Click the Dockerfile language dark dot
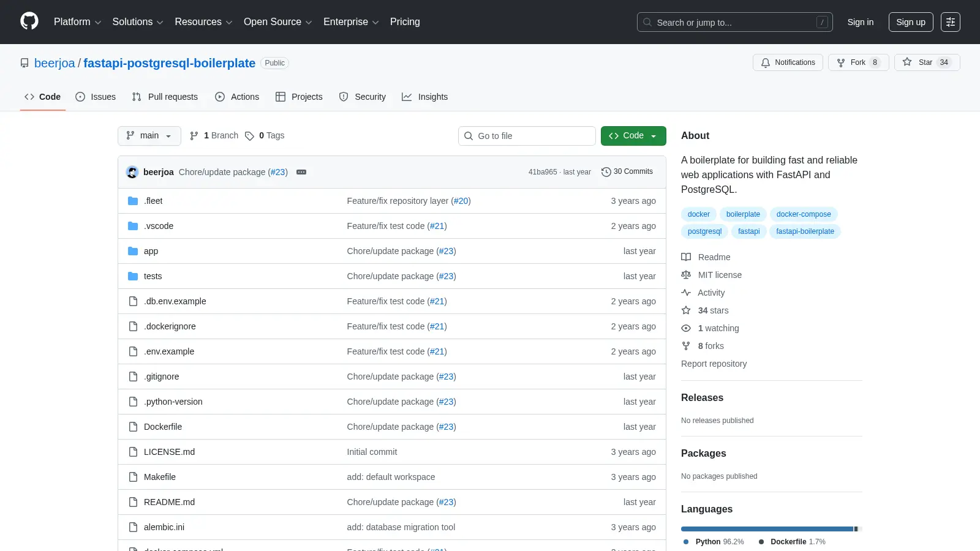This screenshot has width=980, height=551. pyautogui.click(x=761, y=542)
